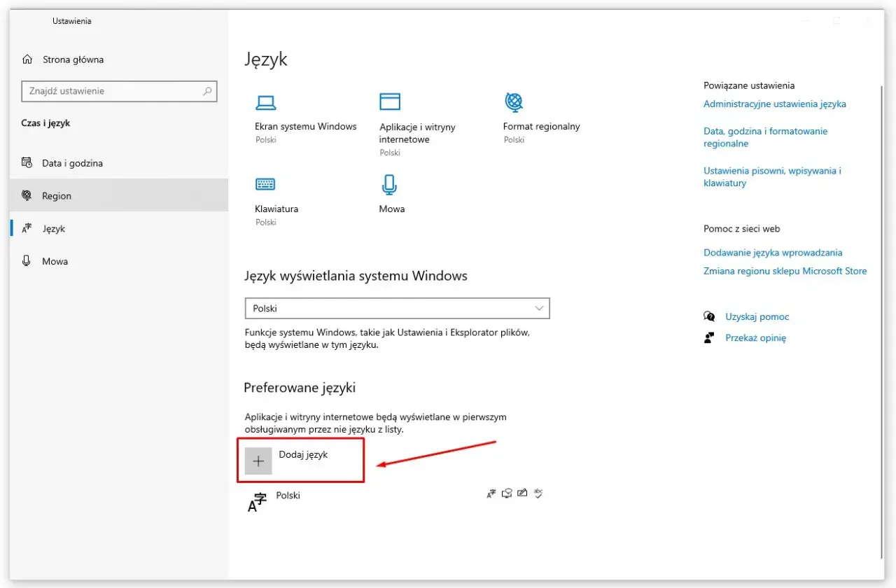The height and width of the screenshot is (588, 896).
Task: Open Data, godzina i formatowanie regionalne link
Action: [766, 137]
